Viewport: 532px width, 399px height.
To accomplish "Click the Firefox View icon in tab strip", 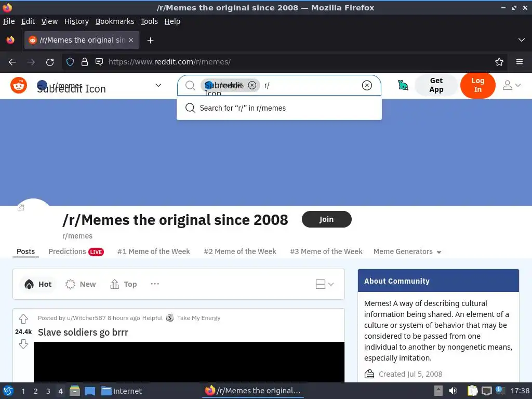I will pyautogui.click(x=10, y=40).
